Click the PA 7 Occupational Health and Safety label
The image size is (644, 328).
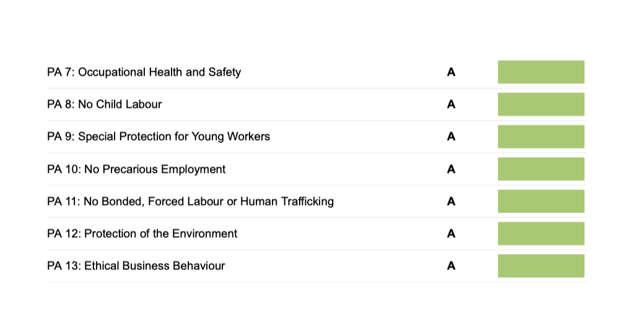[x=144, y=72]
